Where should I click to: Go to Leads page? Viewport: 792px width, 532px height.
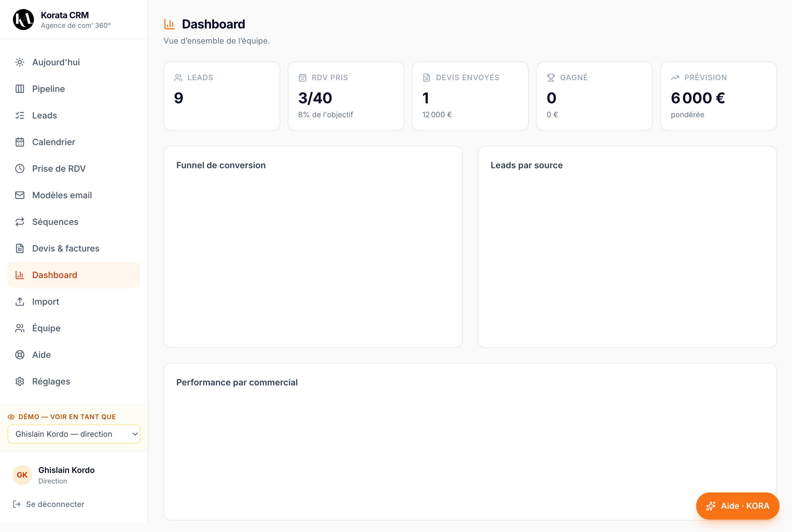point(74,115)
